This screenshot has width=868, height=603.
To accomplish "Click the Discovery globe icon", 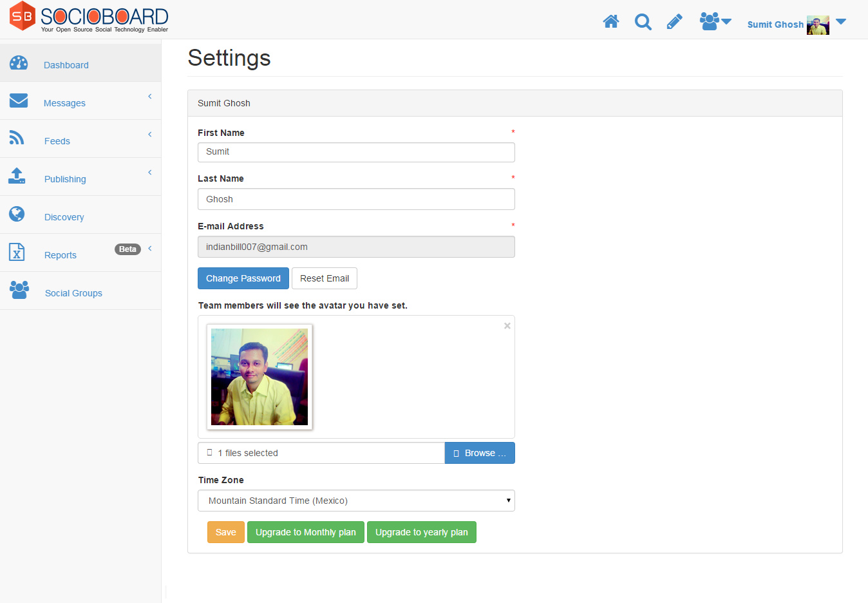I will tap(17, 214).
